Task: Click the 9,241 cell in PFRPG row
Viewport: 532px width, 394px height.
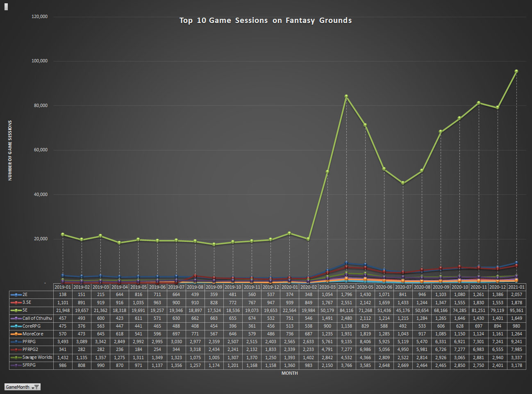Action: (x=516, y=342)
